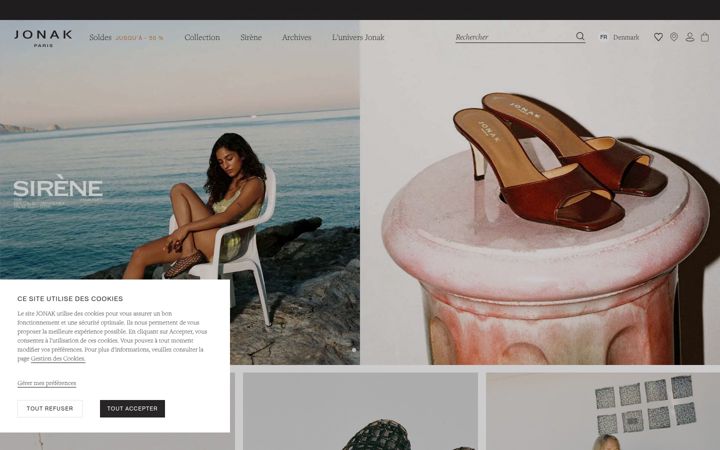Click the JONAK Paris logo
This screenshot has width=720, height=450.
point(43,39)
